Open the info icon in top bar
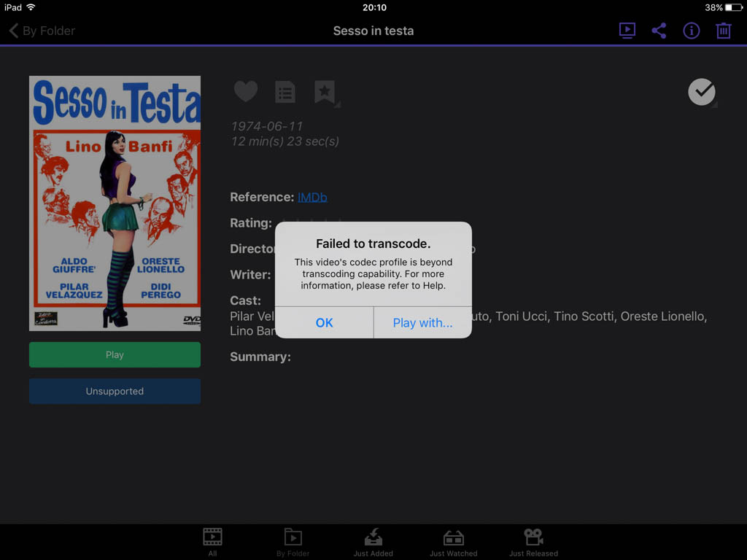 (x=692, y=31)
